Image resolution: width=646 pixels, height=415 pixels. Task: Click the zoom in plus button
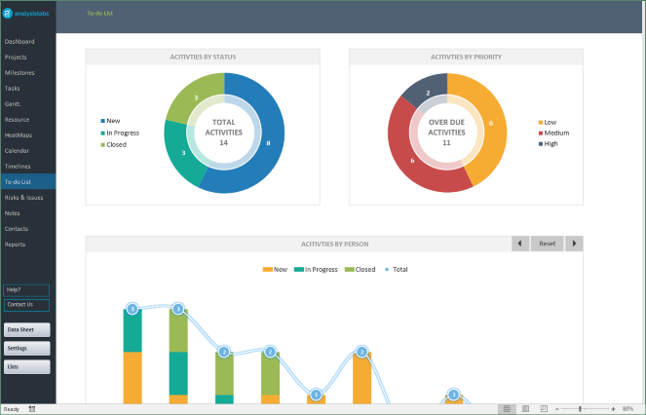pyautogui.click(x=613, y=409)
